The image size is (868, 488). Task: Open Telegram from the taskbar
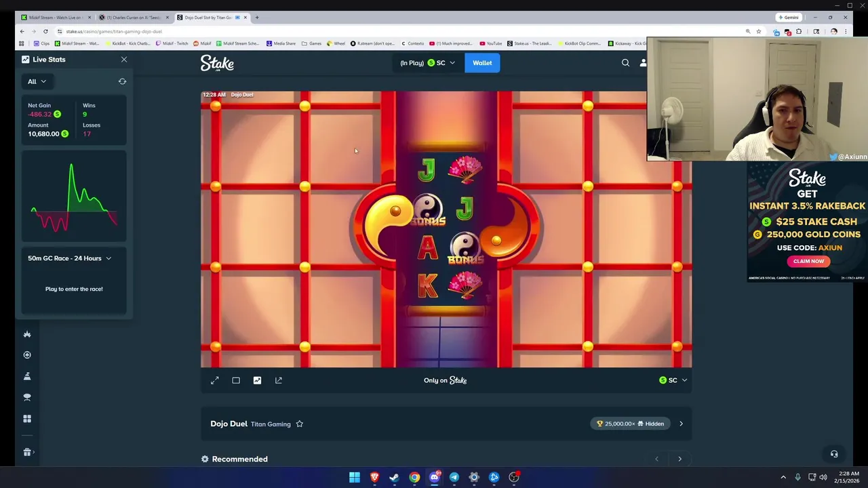click(x=454, y=477)
